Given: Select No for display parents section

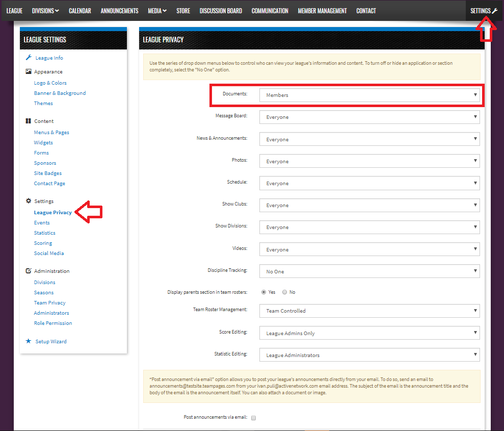Looking at the screenshot, I should click(284, 292).
